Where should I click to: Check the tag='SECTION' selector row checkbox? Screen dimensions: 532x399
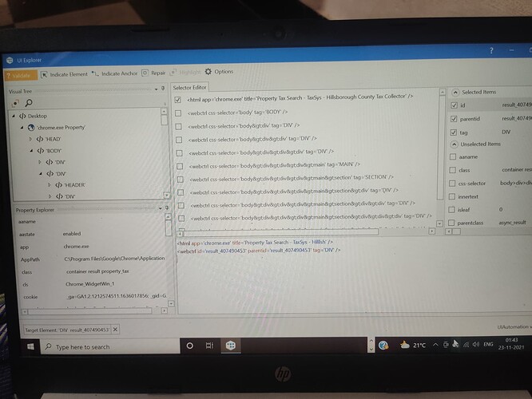pyautogui.click(x=181, y=180)
